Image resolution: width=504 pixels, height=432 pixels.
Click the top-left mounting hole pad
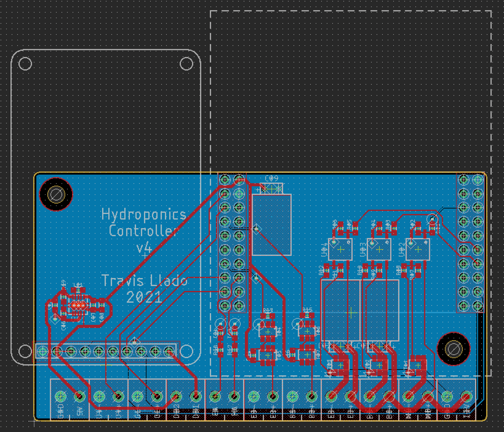point(55,194)
